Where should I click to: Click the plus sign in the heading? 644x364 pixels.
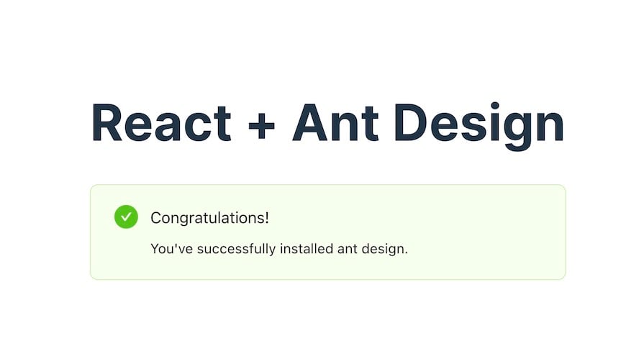262,126
